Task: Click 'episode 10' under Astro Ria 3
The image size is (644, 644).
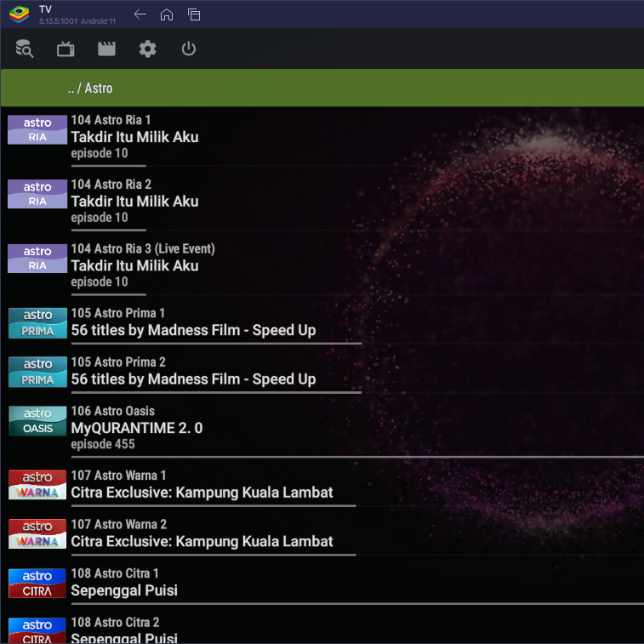Action: click(100, 282)
